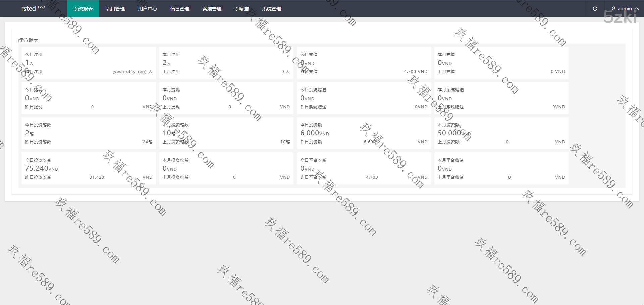Screen dimensions: 644x305
Task: Open the 系统报表 tab
Action: tap(83, 9)
